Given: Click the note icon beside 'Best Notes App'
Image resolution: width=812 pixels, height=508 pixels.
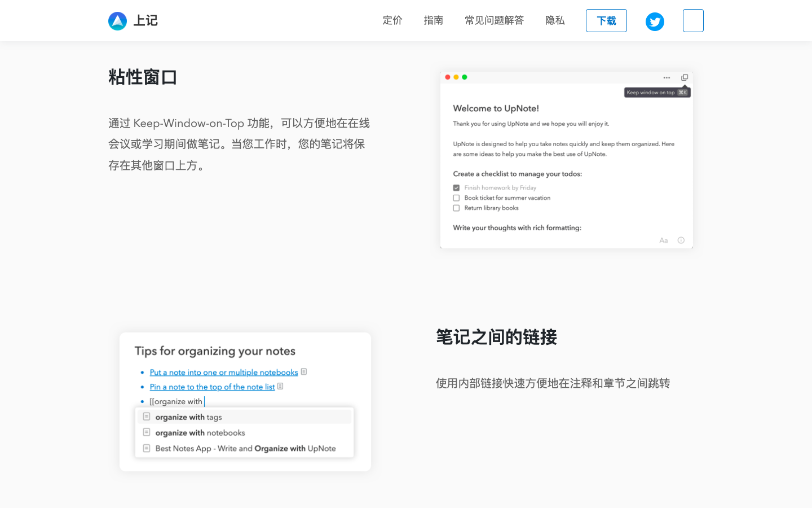Looking at the screenshot, I should click(x=147, y=448).
